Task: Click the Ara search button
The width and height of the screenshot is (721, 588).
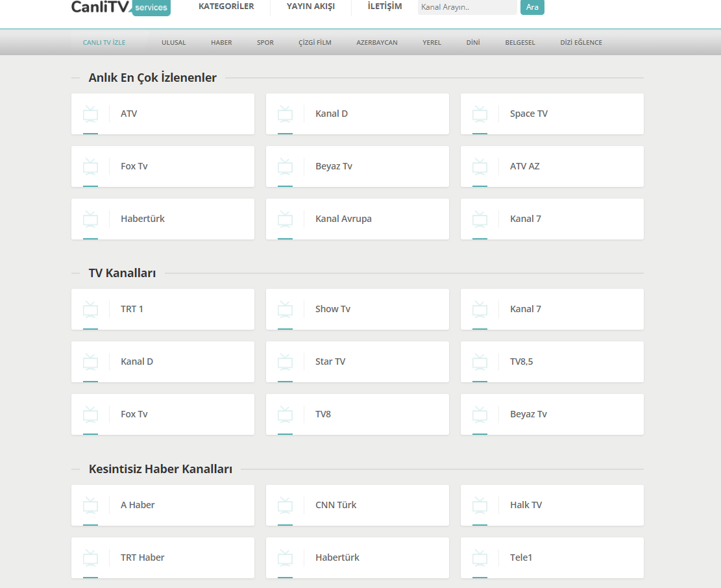Action: tap(532, 7)
